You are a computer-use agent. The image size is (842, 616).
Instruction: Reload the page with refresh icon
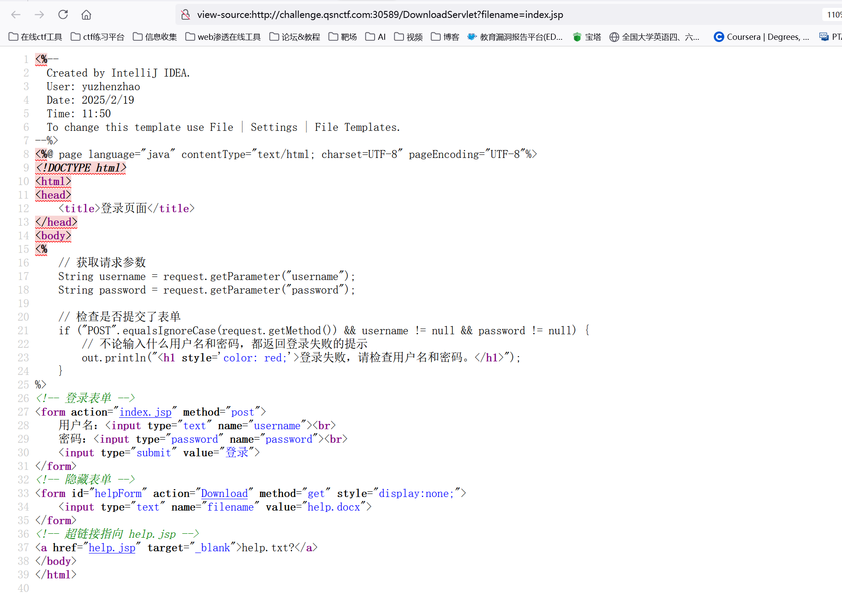pos(63,14)
